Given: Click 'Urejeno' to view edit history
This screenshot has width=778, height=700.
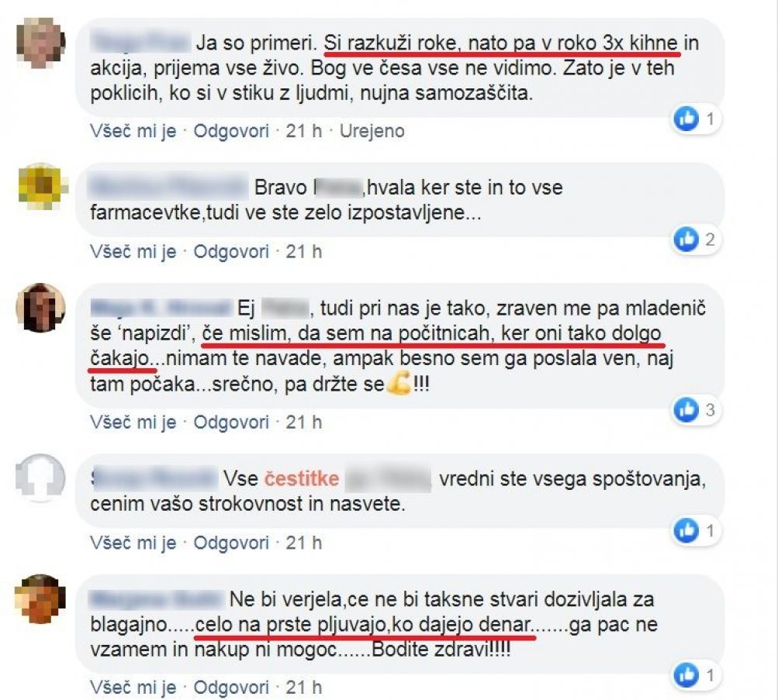Looking at the screenshot, I should click(372, 131).
